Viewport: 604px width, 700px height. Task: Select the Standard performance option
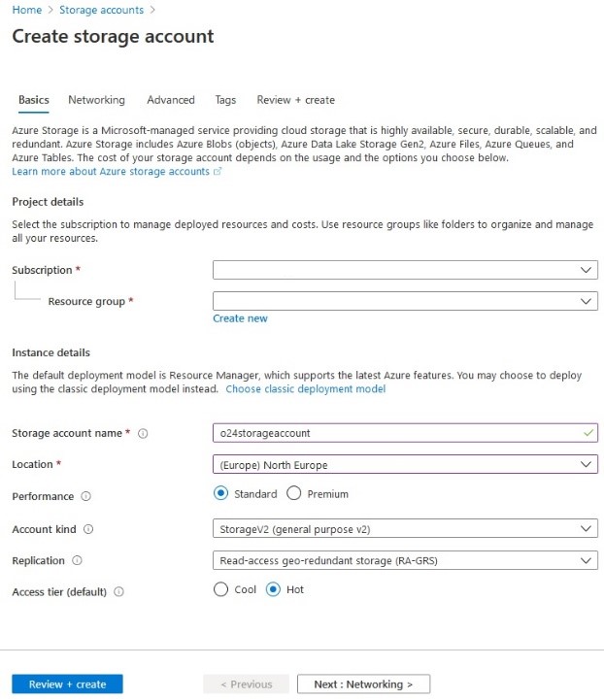[x=221, y=494]
